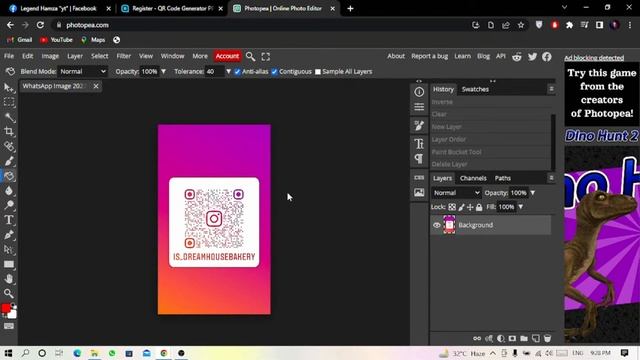
Task: Open the Character panel icon
Action: point(419,144)
